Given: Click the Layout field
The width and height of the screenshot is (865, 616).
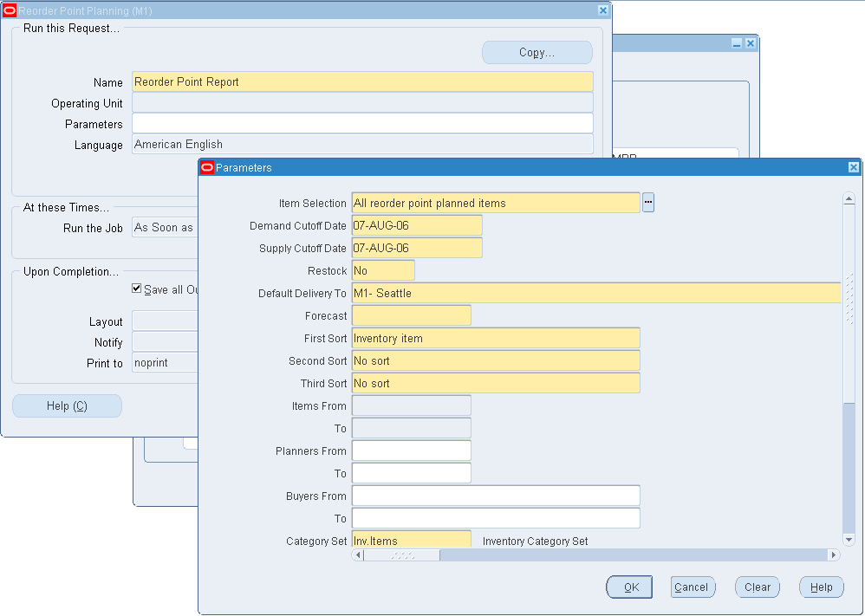Looking at the screenshot, I should (x=165, y=321).
